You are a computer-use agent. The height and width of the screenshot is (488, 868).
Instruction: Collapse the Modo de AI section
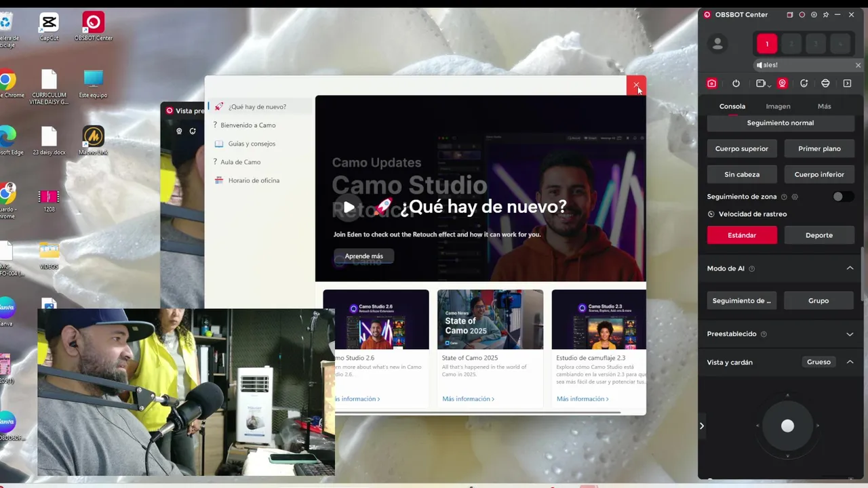(x=850, y=268)
